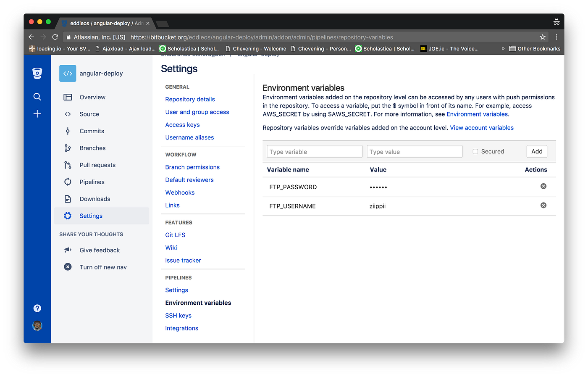Open the View account variables link
Screen dimensions: 588x377
pos(482,128)
